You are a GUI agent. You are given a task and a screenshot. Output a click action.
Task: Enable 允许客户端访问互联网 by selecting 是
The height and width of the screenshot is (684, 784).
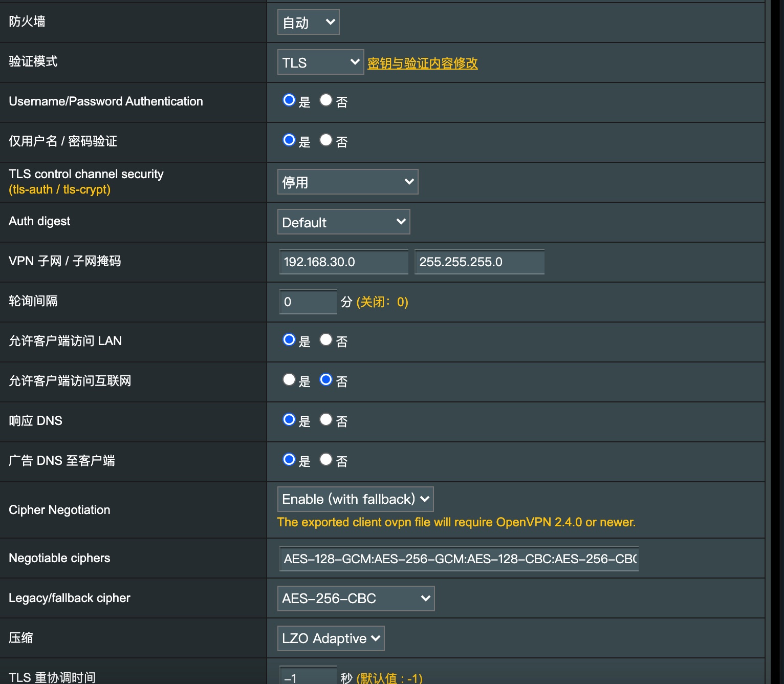tap(289, 379)
